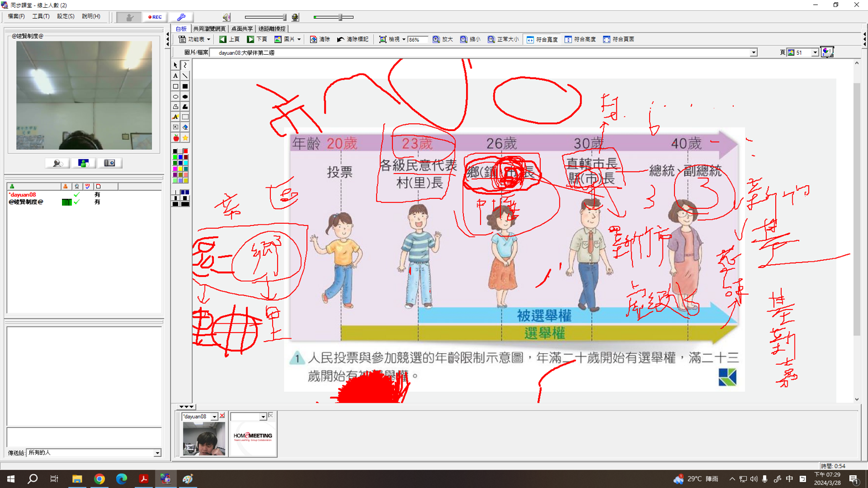Viewport: 868px width, 488px height.
Task: Toggle the REC recording button
Action: tap(155, 17)
